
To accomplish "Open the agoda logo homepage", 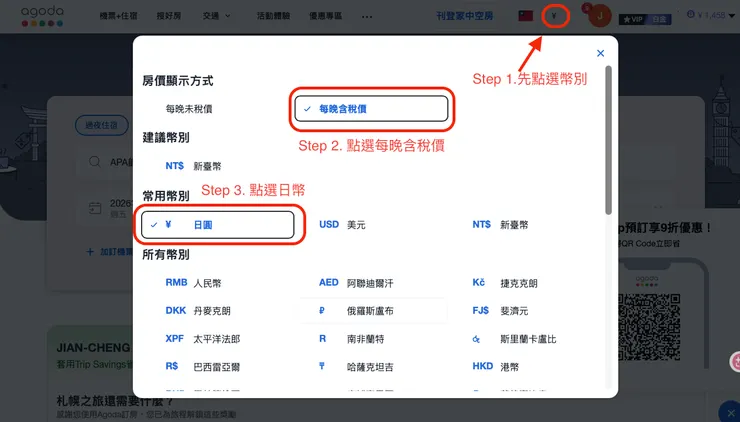I will click(42, 16).
